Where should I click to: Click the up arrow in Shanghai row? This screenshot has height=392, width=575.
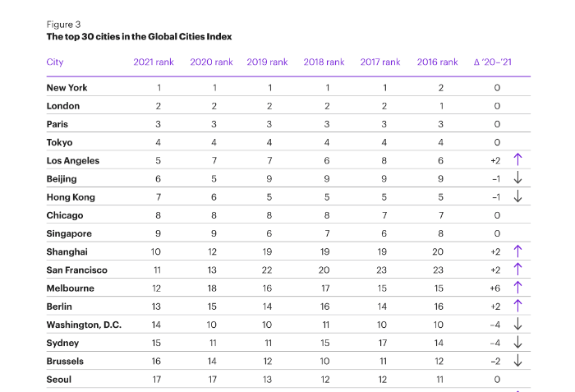tap(517, 251)
